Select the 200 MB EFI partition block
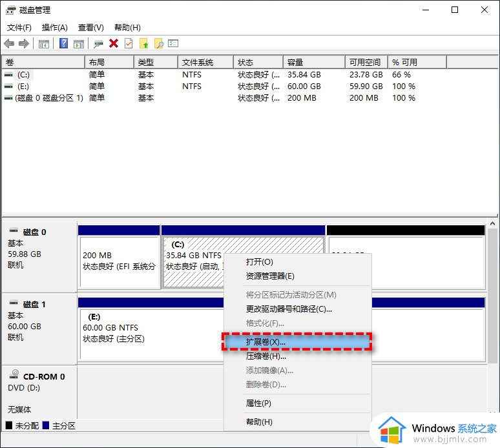This screenshot has width=500, height=448. pyautogui.click(x=119, y=257)
